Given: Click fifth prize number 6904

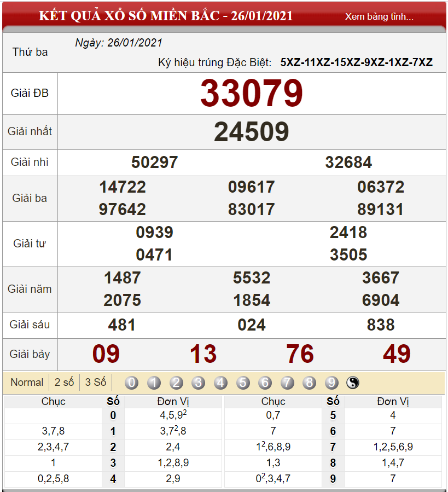Looking at the screenshot, I should 381,300.
